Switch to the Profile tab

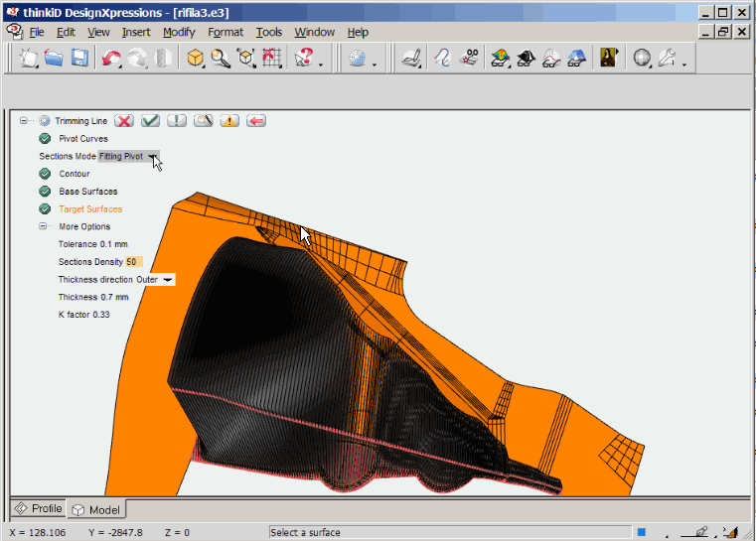tap(38, 509)
